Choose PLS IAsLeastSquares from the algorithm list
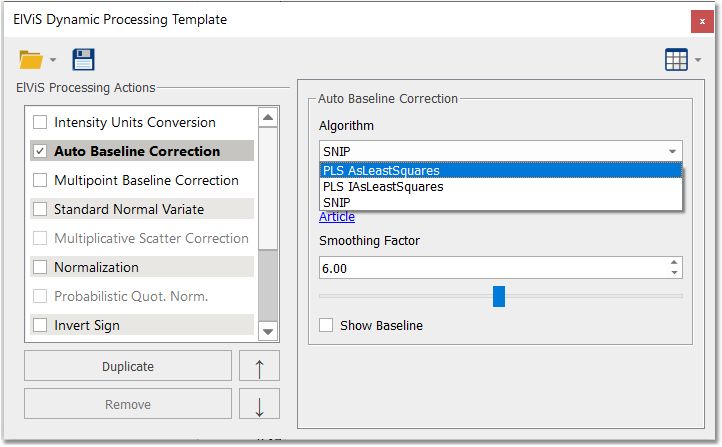This screenshot has width=722, height=447. (x=501, y=186)
